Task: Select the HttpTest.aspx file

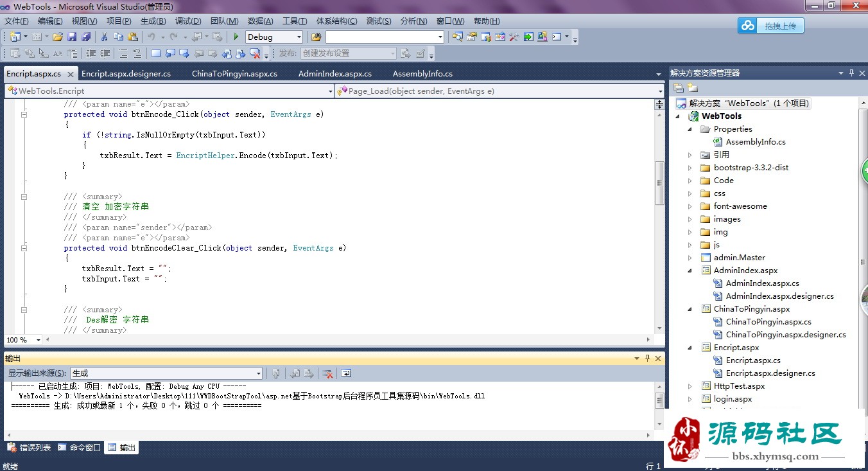Action: click(739, 386)
